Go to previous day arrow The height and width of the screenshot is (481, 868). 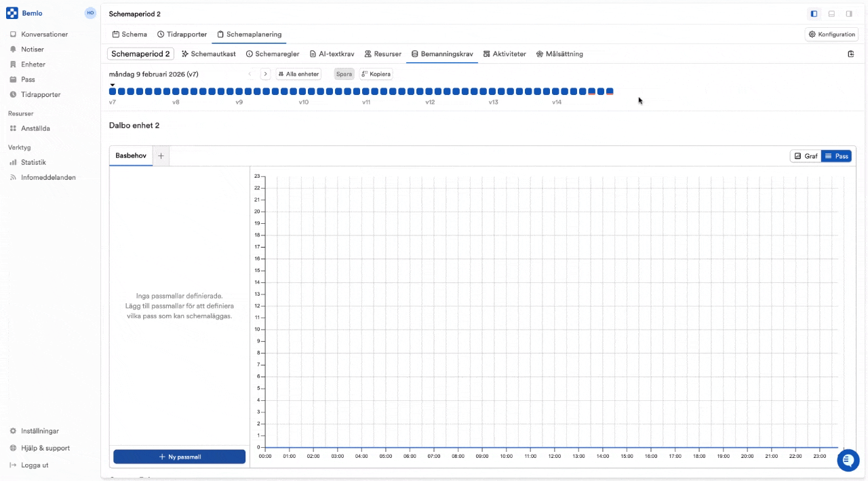[250, 74]
